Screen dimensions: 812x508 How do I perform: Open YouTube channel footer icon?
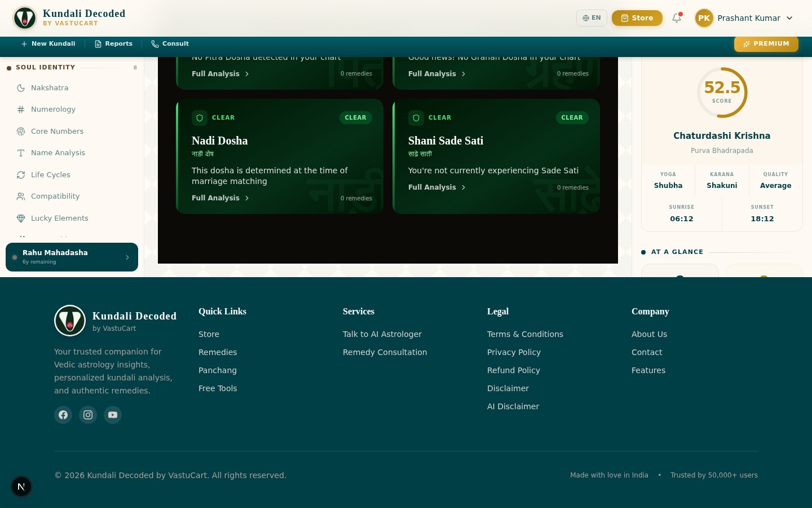tap(113, 415)
